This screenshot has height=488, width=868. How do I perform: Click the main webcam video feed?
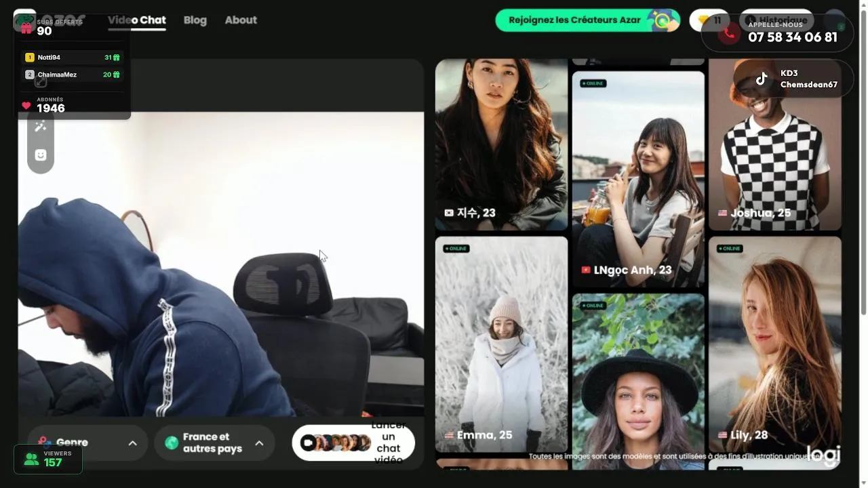pos(221,264)
